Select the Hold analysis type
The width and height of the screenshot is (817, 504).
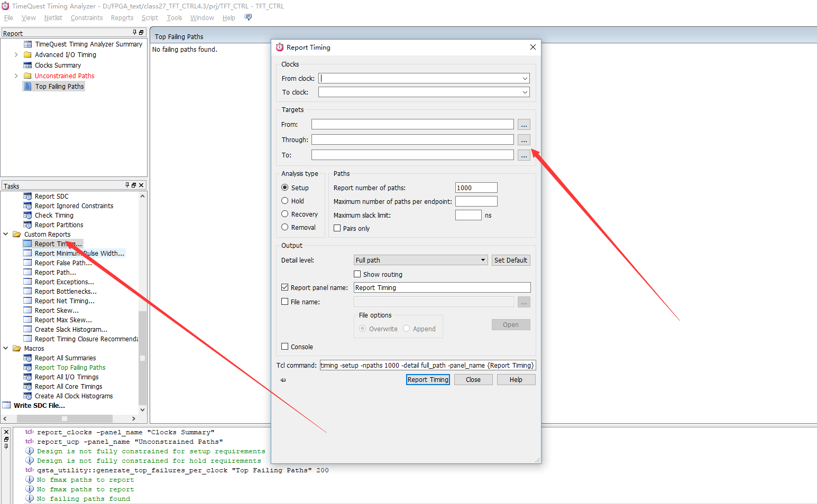pos(285,201)
